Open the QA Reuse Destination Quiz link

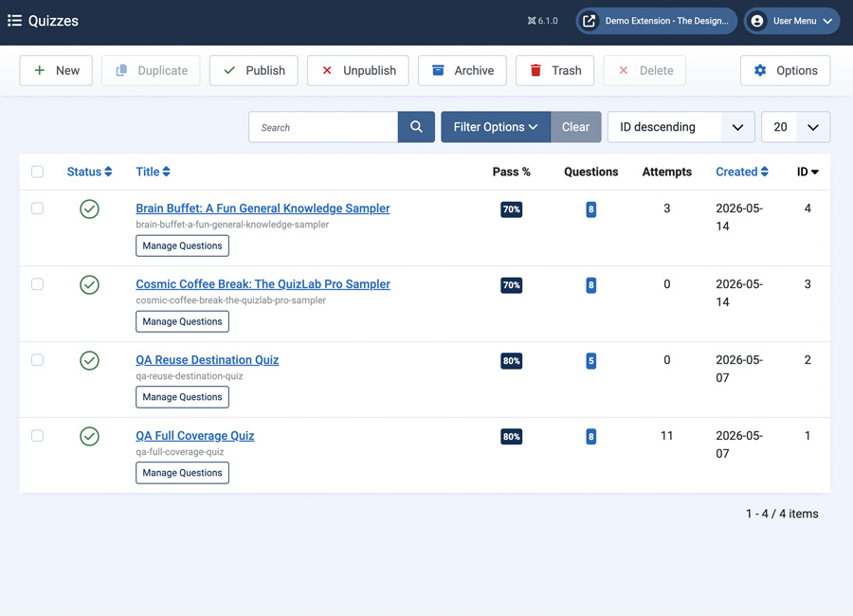pyautogui.click(x=208, y=360)
